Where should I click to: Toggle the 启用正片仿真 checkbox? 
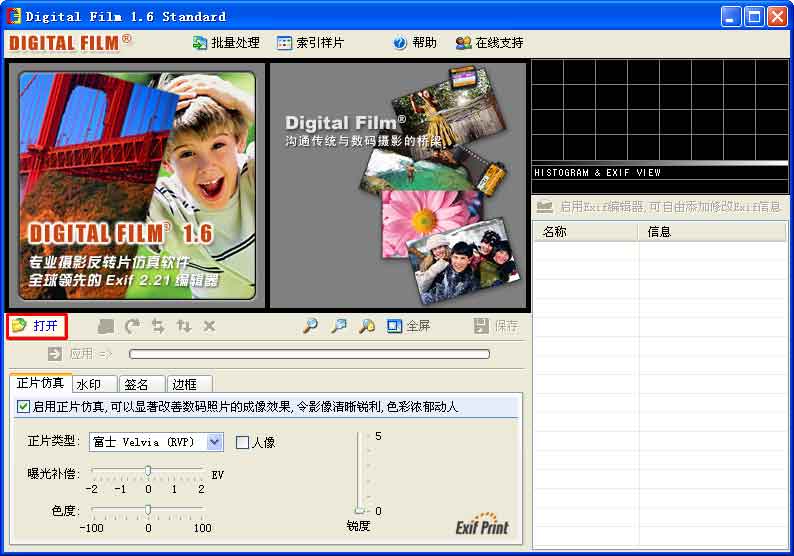pyautogui.click(x=23, y=407)
